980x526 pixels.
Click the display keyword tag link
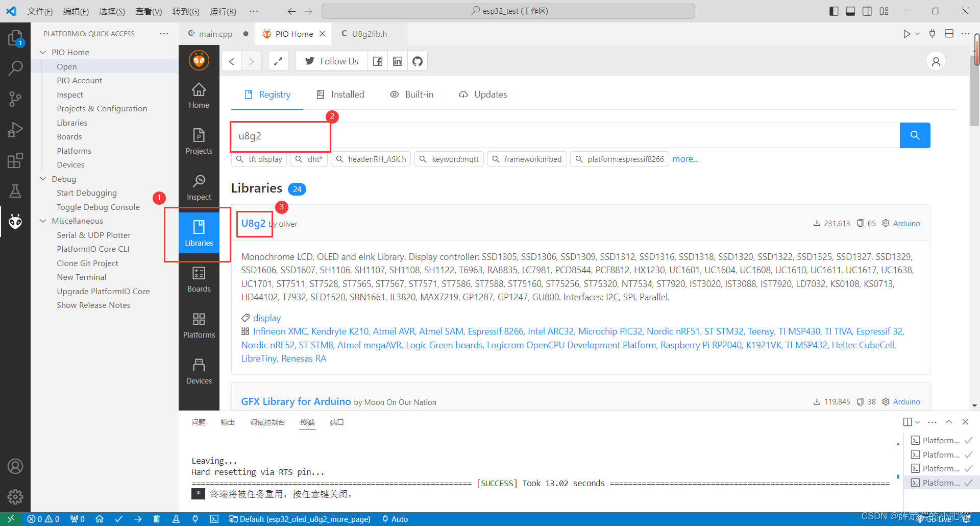[267, 318]
